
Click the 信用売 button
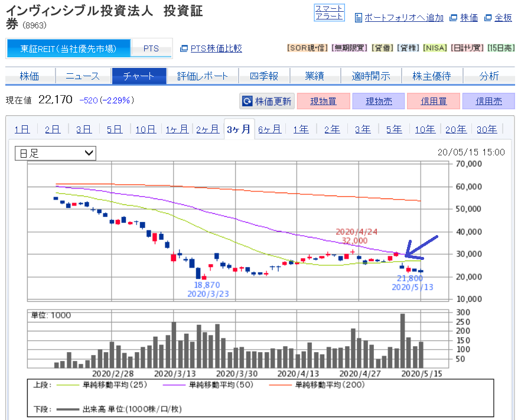[x=489, y=101]
